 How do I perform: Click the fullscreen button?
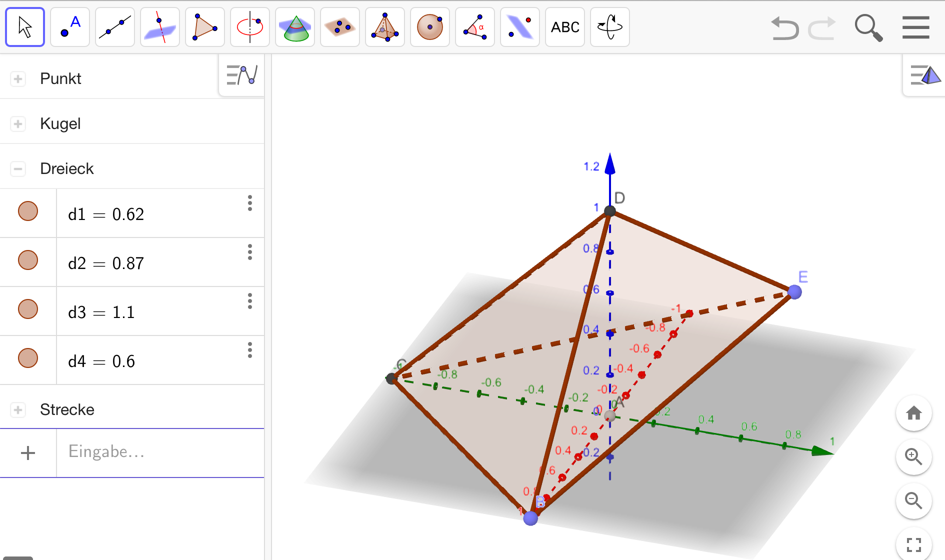913,543
